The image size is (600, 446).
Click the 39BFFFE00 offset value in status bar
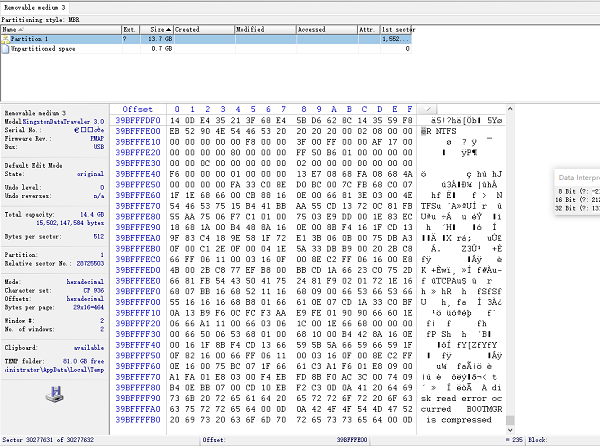[352, 440]
